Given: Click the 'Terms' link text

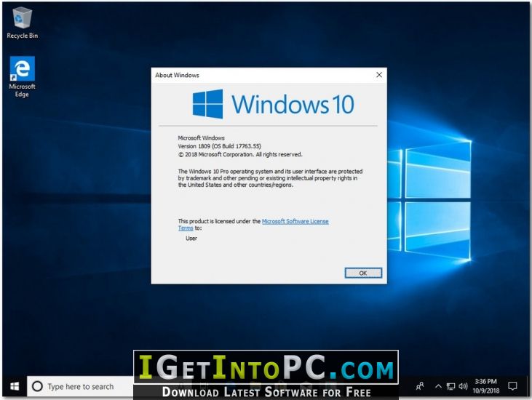Looking at the screenshot, I should coord(186,228).
